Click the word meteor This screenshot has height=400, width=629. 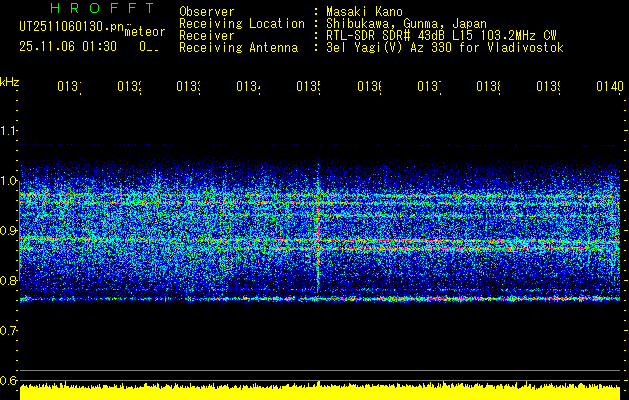(145, 32)
